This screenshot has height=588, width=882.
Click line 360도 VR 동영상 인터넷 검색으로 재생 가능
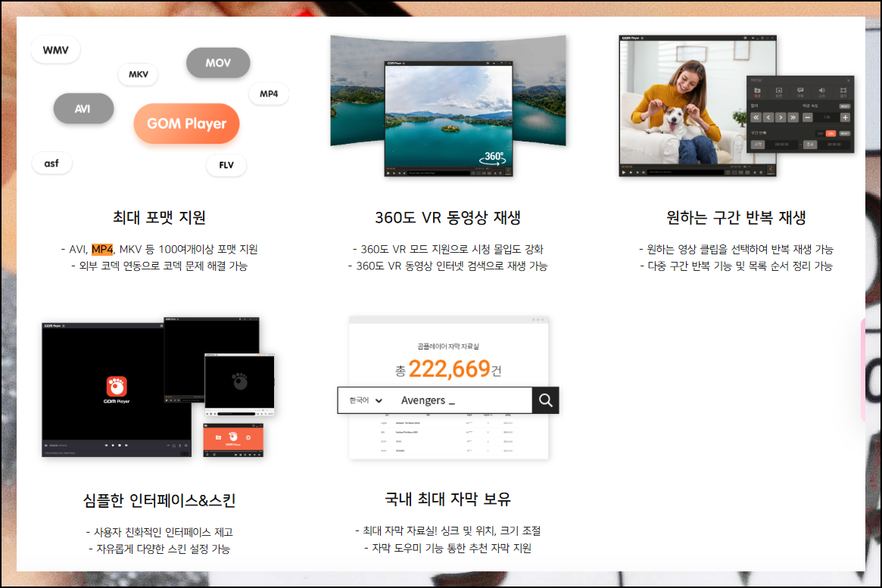[x=447, y=266]
